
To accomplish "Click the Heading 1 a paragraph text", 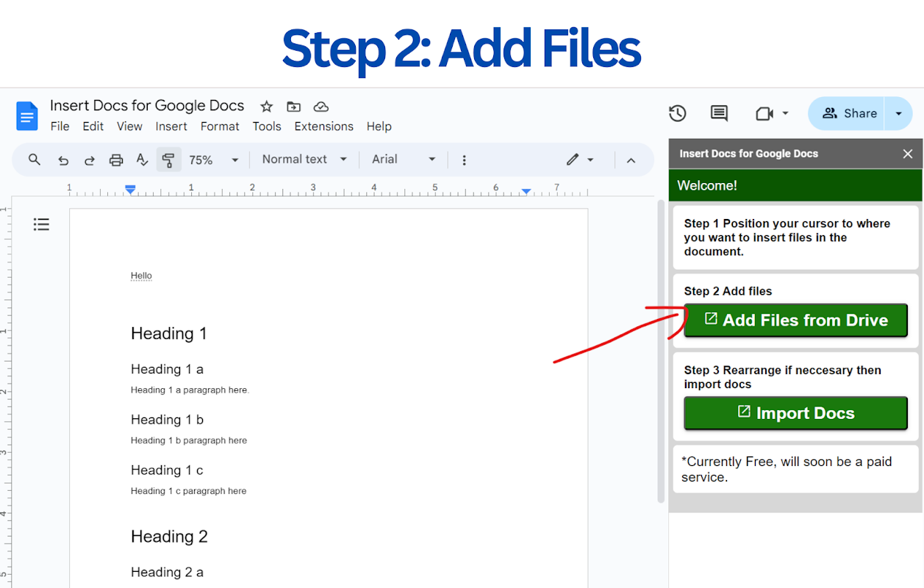I will click(190, 390).
